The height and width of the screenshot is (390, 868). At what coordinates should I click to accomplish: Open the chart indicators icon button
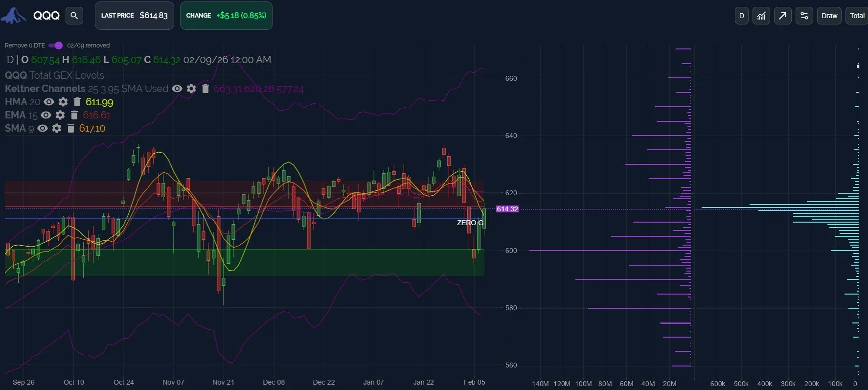click(x=761, y=16)
